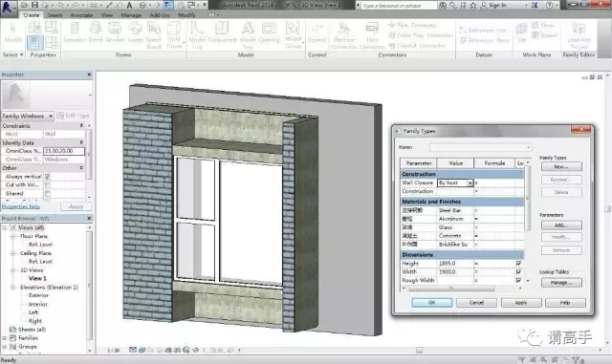Click the binoculars search icon
This screenshot has width=612, height=364.
pos(443,5)
